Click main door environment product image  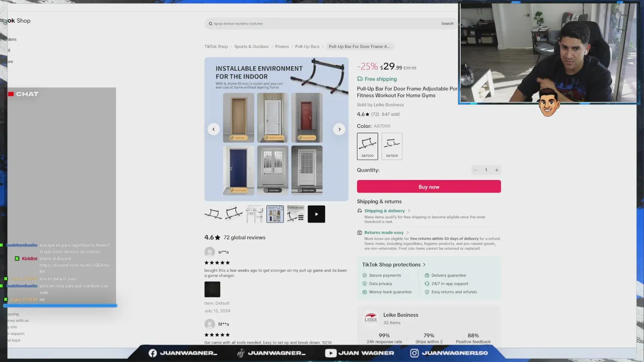coord(276,129)
